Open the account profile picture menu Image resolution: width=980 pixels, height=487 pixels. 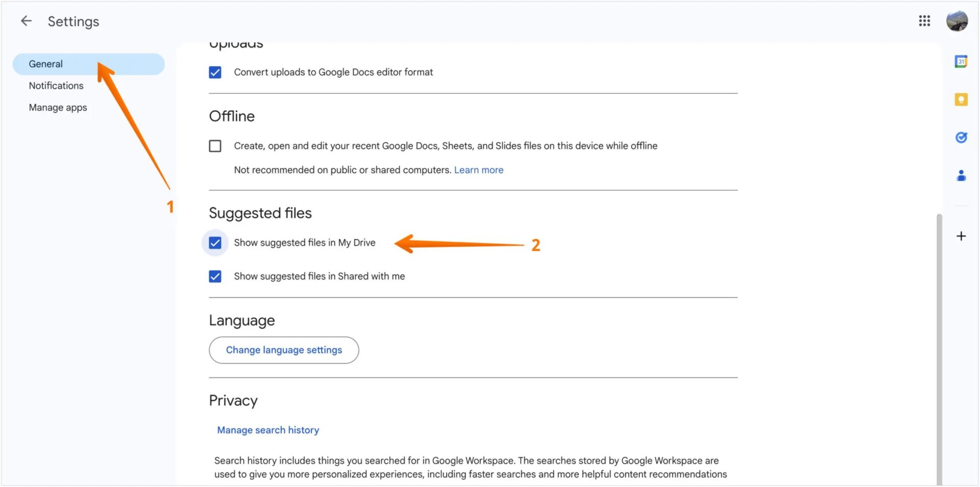click(x=957, y=21)
